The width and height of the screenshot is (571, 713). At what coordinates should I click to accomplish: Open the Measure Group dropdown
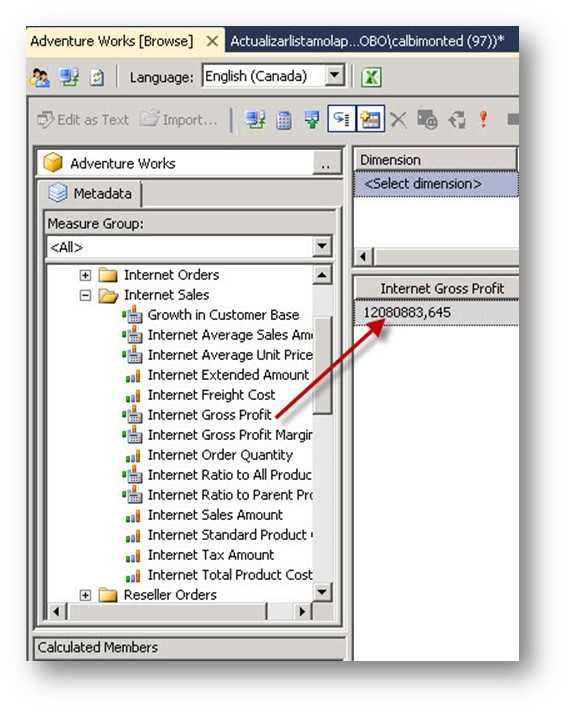[322, 247]
